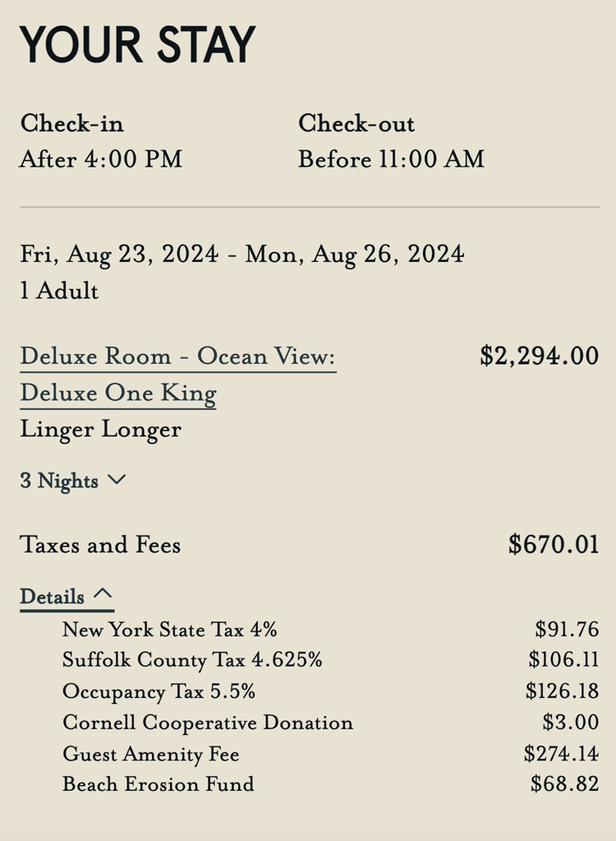Select the room price $2,294.00
Screen dimensions: 616x841
point(539,356)
